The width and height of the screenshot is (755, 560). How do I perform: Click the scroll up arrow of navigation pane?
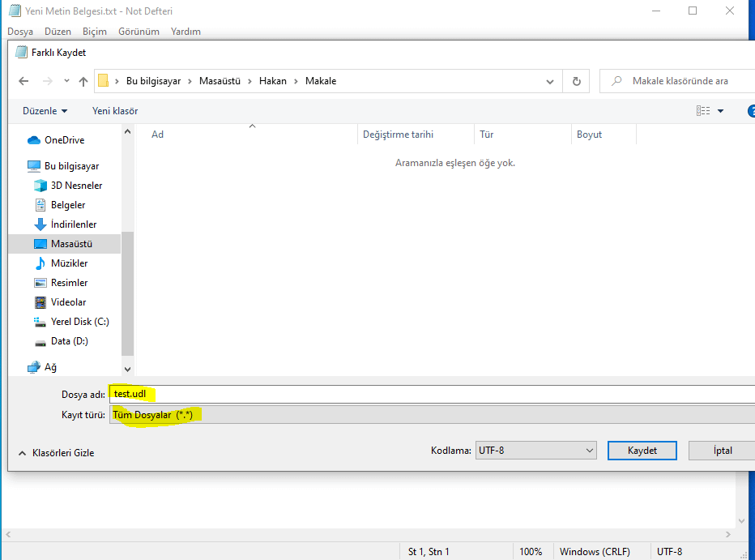coord(128,131)
